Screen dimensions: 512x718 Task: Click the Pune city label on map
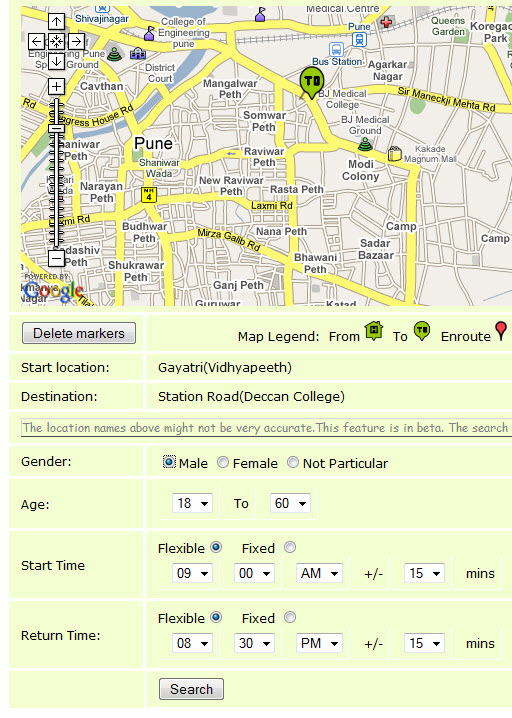coord(153,144)
